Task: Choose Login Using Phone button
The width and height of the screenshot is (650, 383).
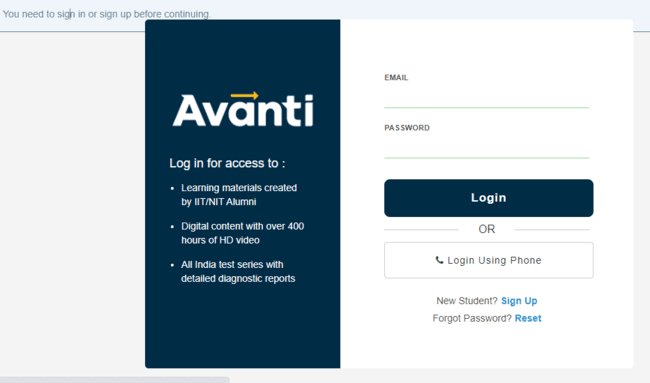Action: click(489, 260)
